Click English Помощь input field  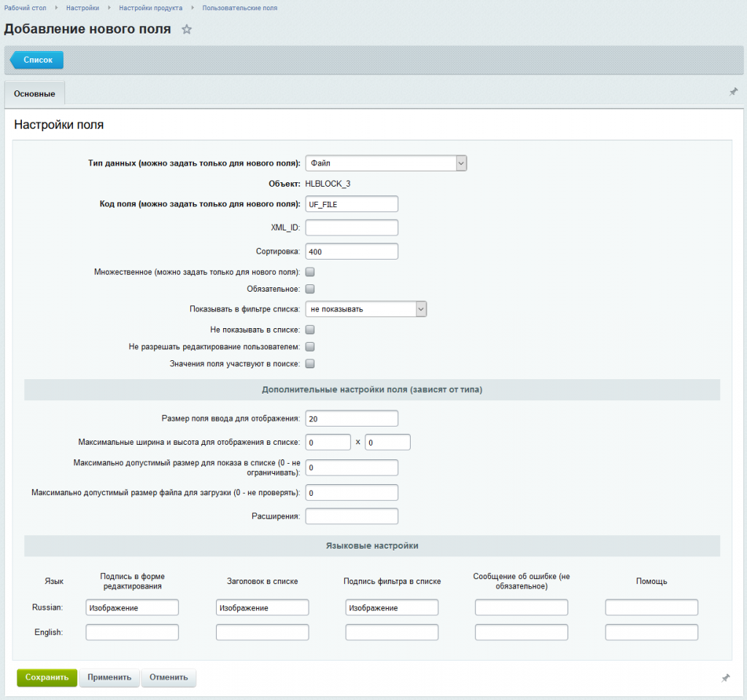pos(651,632)
